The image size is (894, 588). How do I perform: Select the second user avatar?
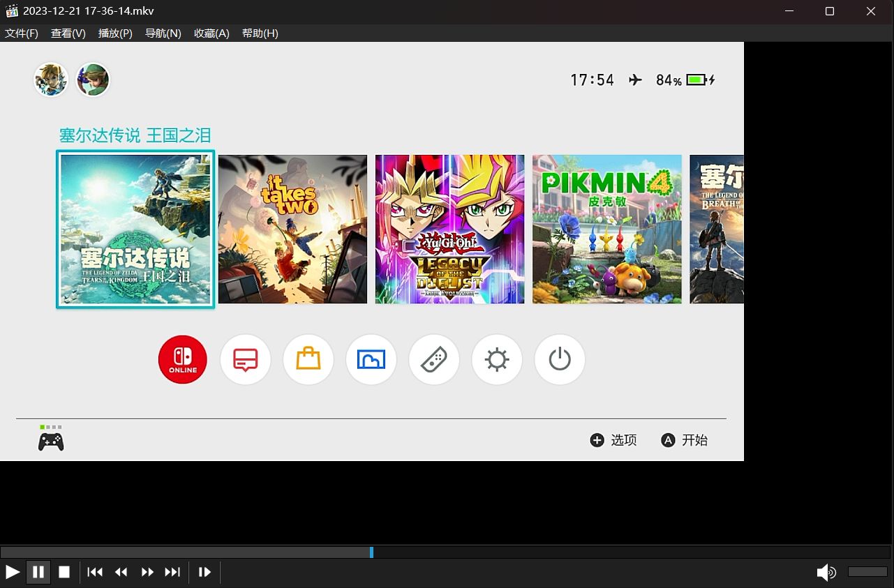click(93, 80)
